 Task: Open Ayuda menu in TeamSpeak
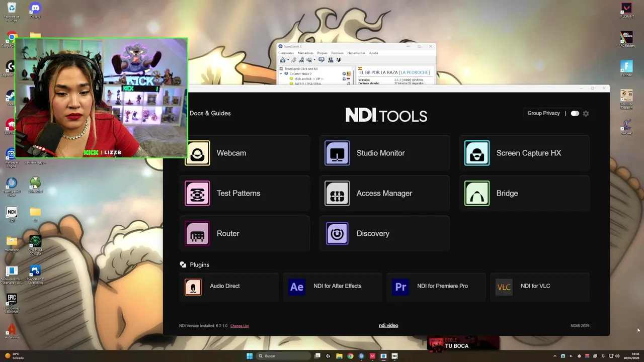pos(373,53)
